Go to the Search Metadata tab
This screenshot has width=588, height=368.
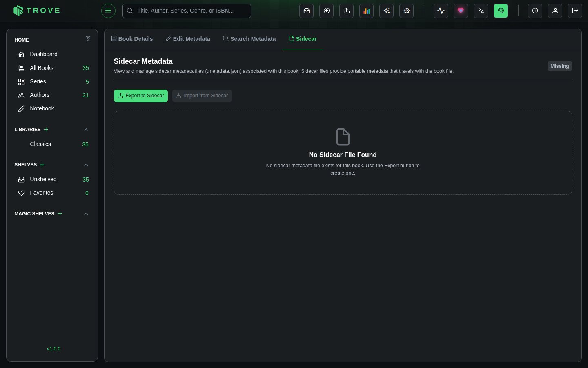click(x=249, y=39)
